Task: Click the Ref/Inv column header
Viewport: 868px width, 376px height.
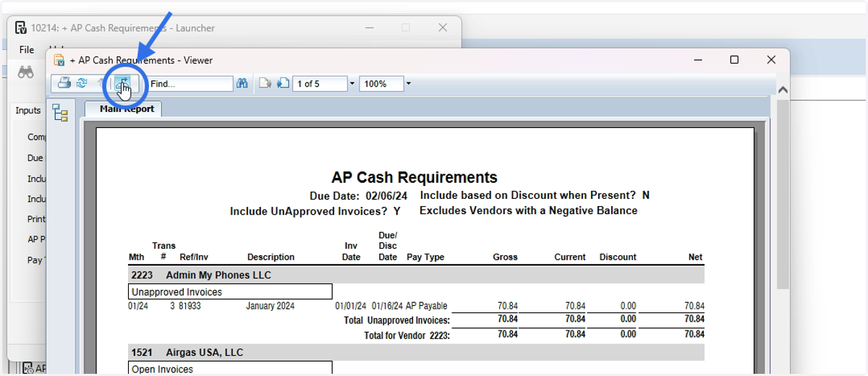Action: [194, 257]
